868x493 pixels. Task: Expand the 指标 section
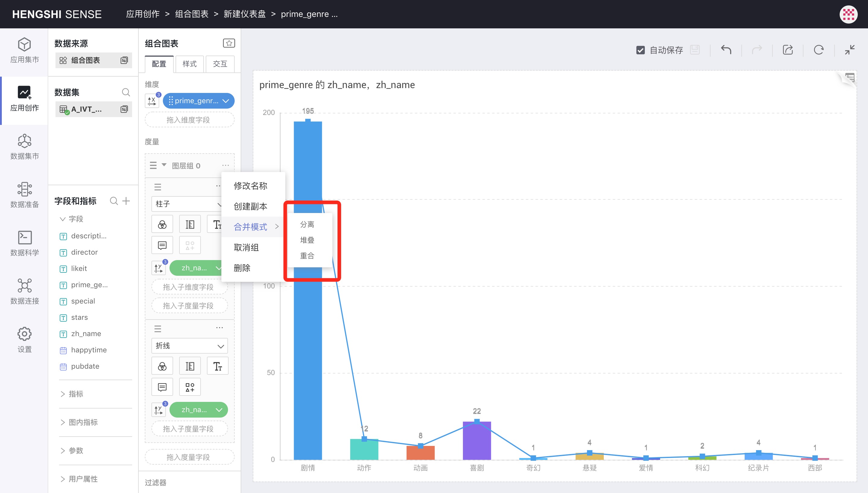(62, 394)
